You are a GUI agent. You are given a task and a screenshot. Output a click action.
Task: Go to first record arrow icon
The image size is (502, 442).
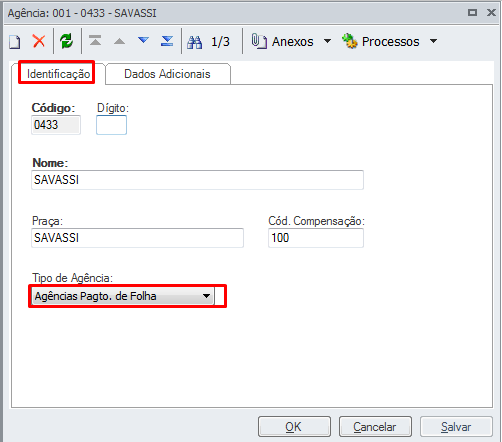(x=95, y=41)
